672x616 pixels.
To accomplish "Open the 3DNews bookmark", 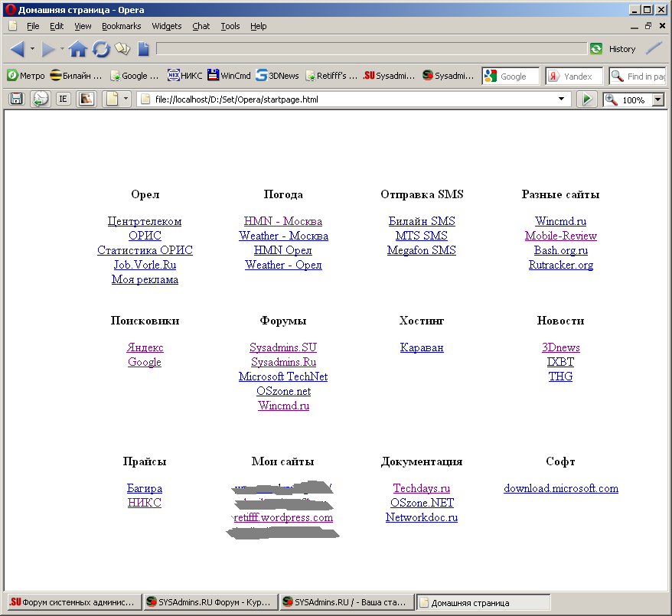I will 277,76.
